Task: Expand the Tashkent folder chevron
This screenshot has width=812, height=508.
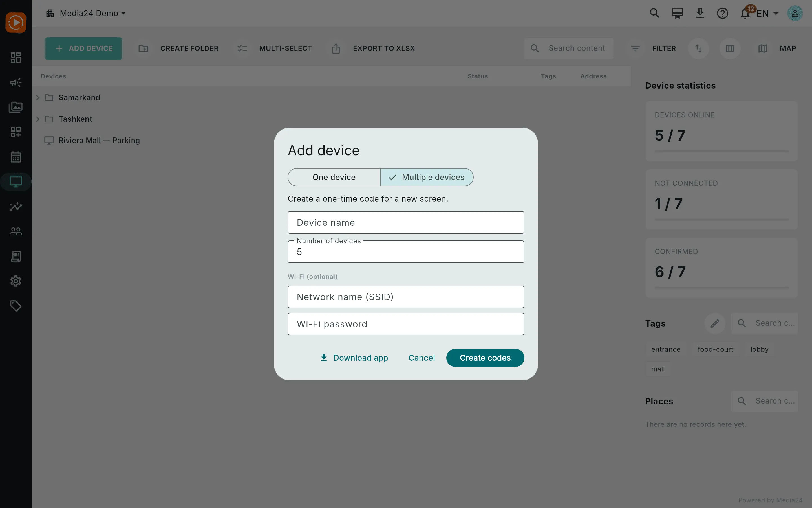Action: [38, 119]
